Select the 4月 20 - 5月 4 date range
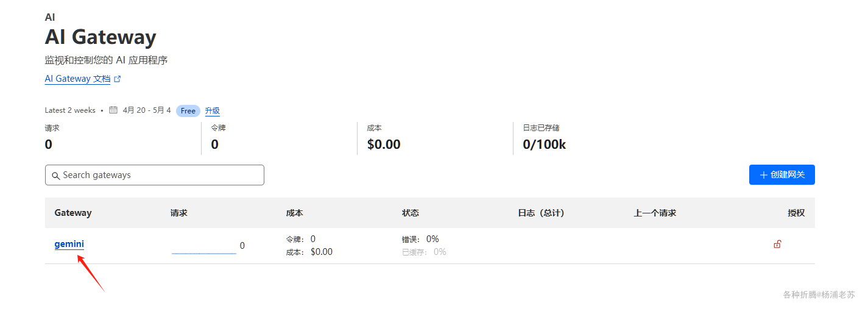Image resolution: width=868 pixels, height=311 pixels. coord(147,110)
